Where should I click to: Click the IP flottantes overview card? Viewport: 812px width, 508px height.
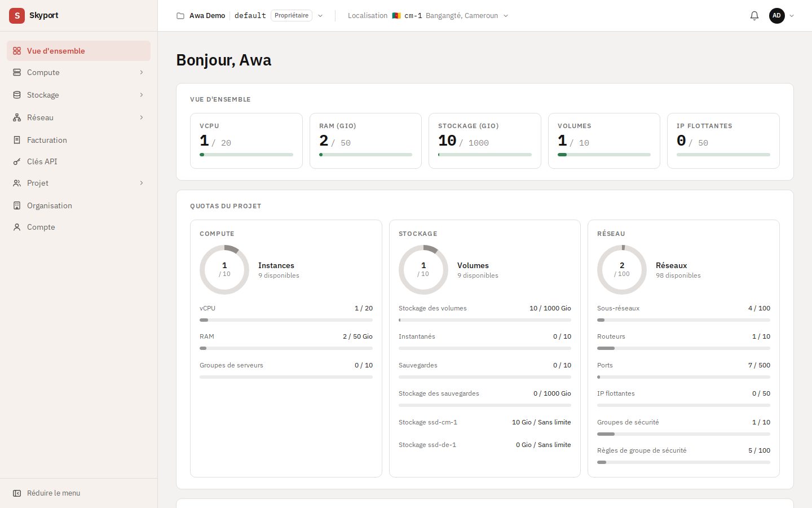point(723,141)
